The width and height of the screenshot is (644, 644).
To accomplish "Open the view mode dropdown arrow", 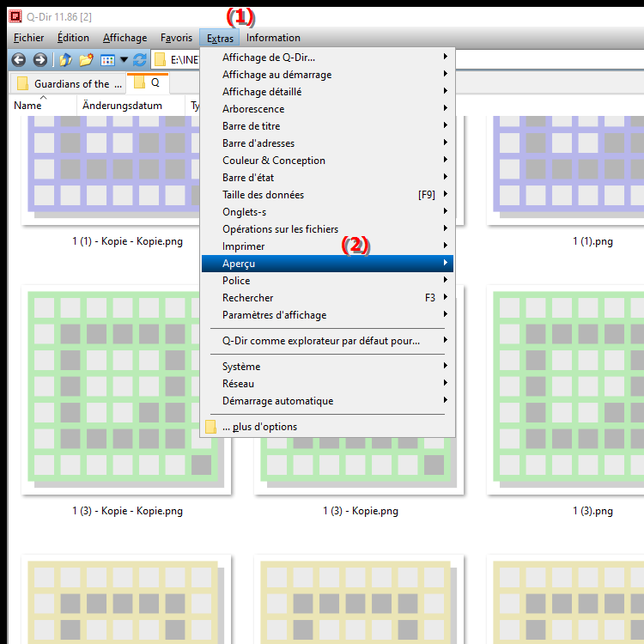I will point(124,60).
